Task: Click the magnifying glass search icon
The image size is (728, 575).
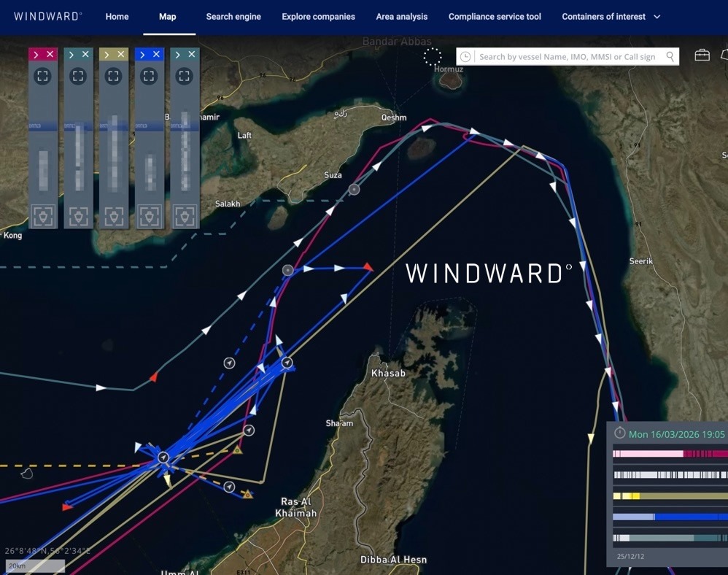Action: click(670, 56)
